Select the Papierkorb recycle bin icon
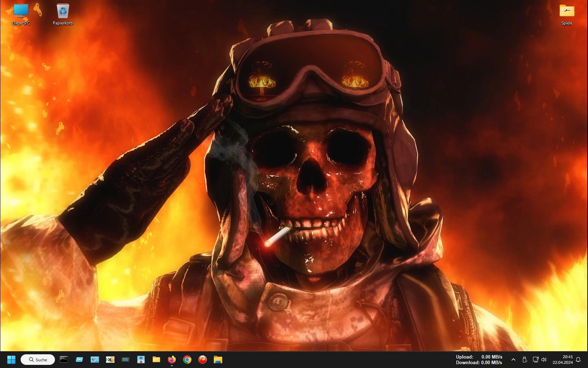The image size is (588, 368). (63, 15)
